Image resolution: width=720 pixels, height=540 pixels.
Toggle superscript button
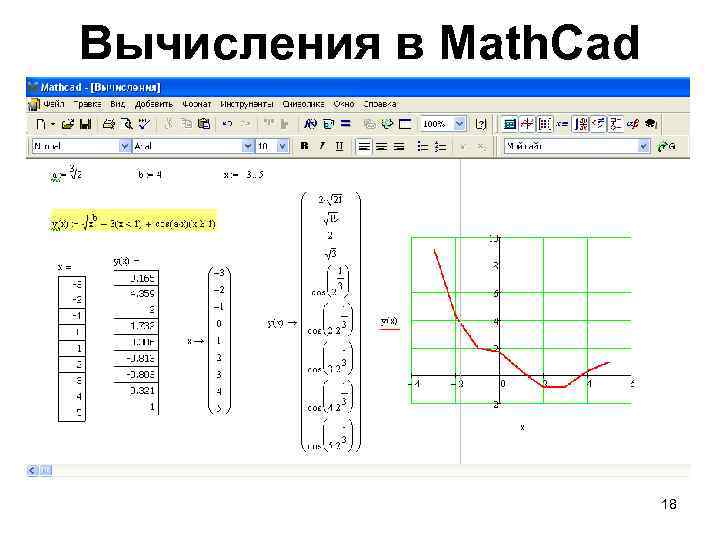pos(463,146)
